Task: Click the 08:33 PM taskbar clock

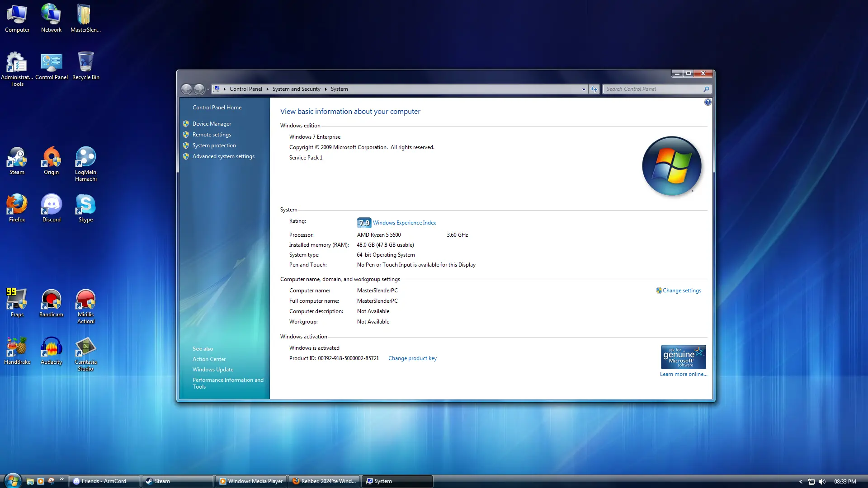Action: [845, 482]
